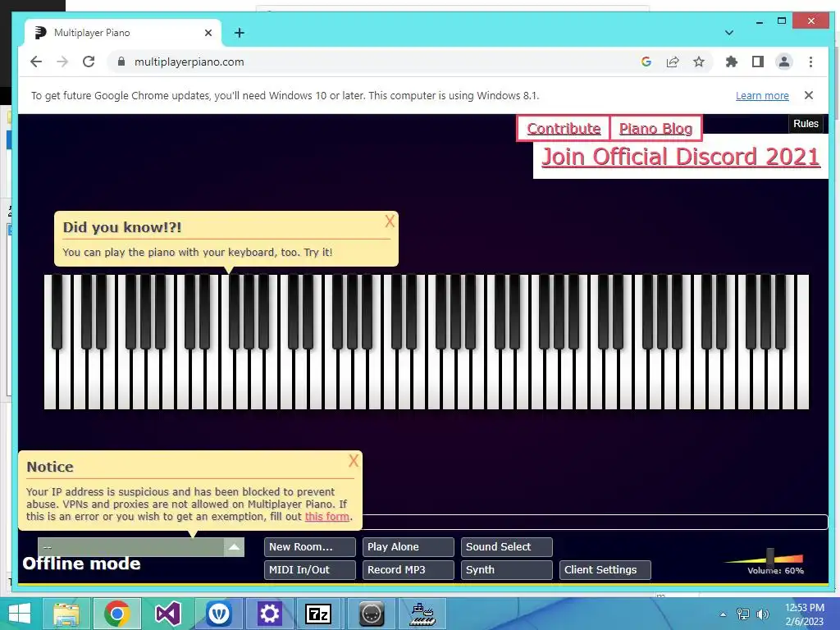
Task: Close the Notice popup
Action: tap(354, 461)
